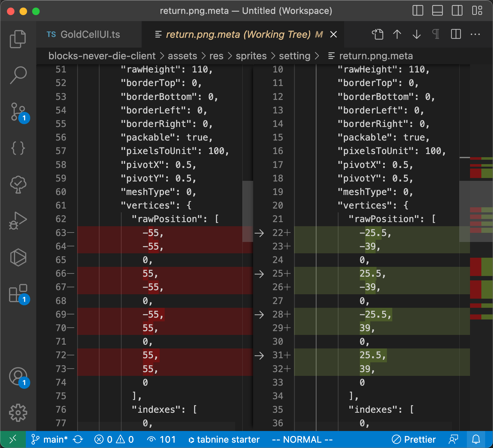
Task: Go to previous change arrow
Action: (x=397, y=34)
